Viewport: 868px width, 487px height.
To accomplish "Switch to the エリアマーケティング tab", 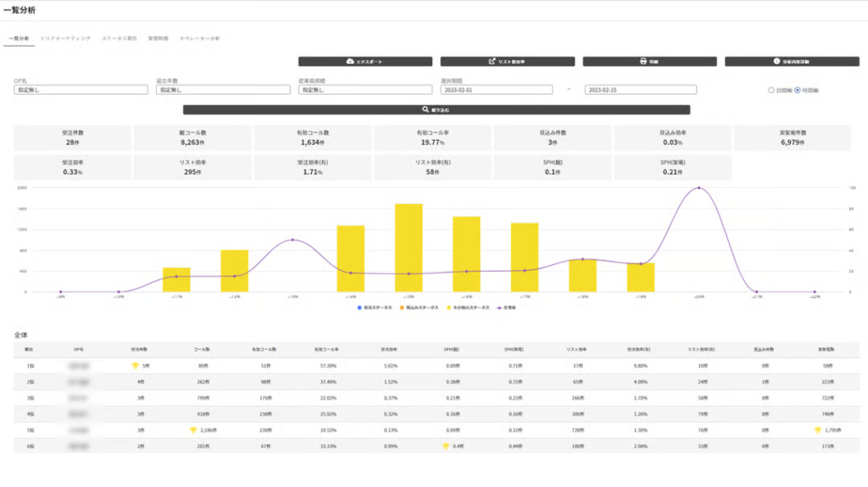I will click(x=65, y=39).
